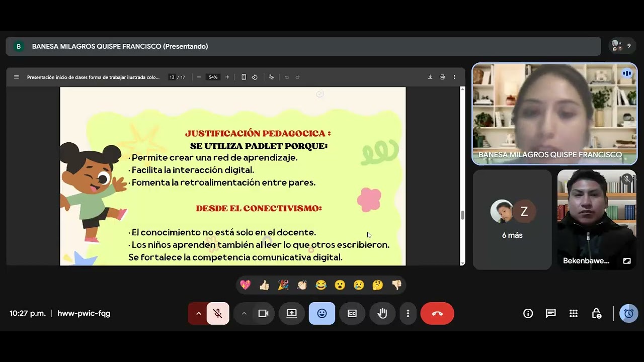The width and height of the screenshot is (644, 362).
Task: Send the sparkling heart reaction
Action: point(246,285)
